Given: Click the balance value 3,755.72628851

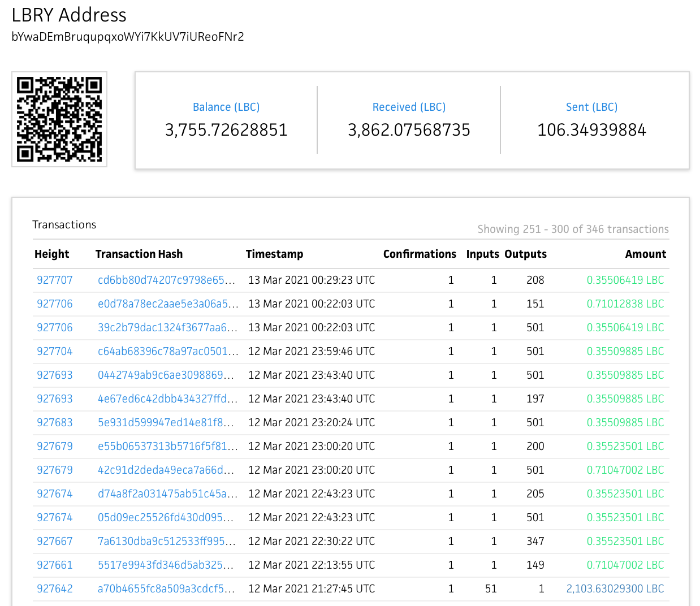Looking at the screenshot, I should (226, 130).
